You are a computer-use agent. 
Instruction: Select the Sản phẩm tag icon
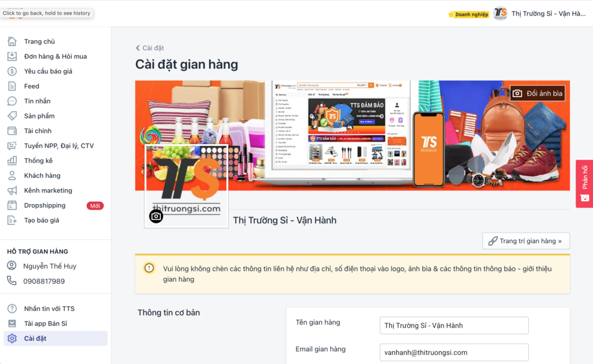coord(12,116)
